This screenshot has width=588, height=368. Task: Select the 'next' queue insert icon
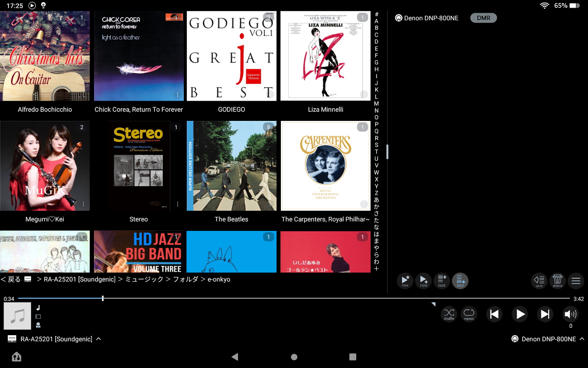(442, 281)
